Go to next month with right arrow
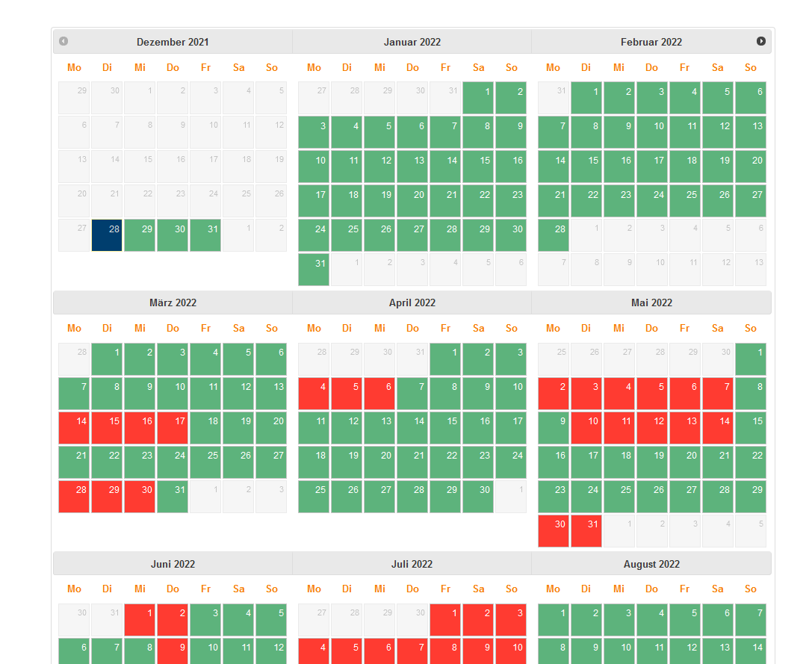The width and height of the screenshot is (812, 664). tap(760, 41)
